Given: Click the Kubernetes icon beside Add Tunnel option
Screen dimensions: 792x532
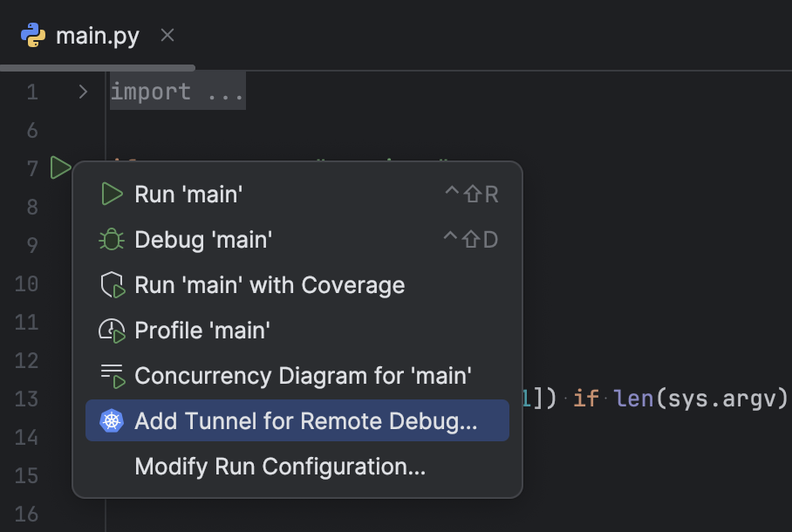Looking at the screenshot, I should 112,420.
